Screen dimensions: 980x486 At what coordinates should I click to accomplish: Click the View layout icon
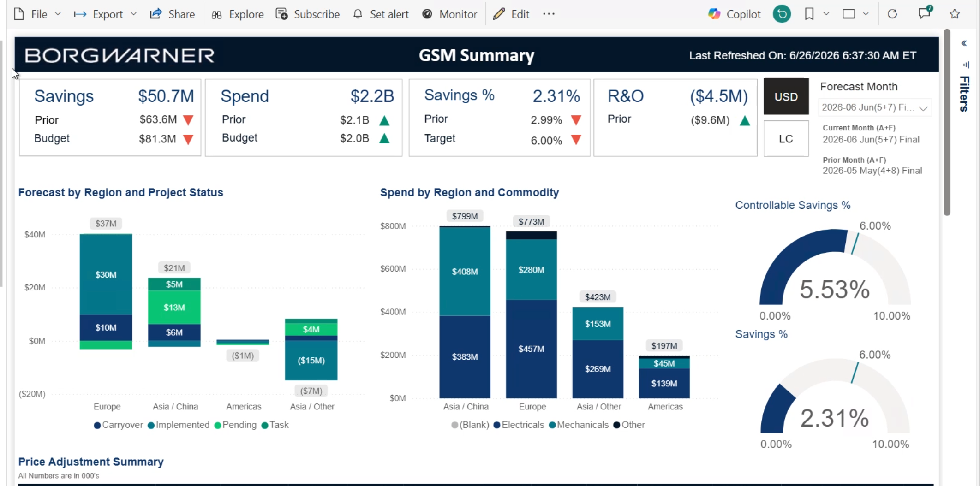(849, 14)
